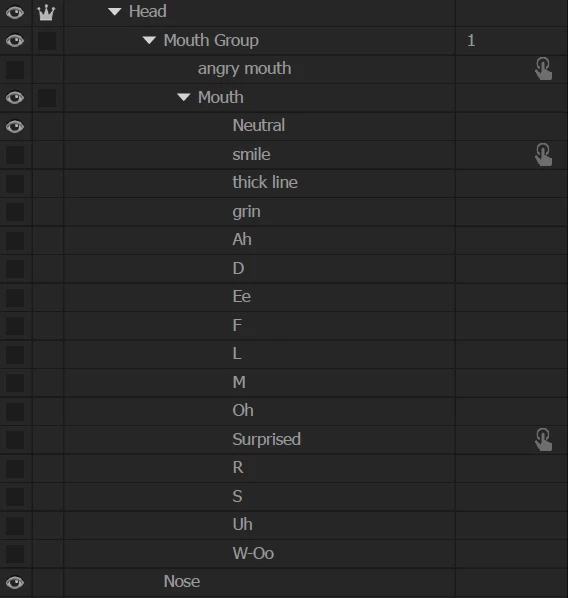The height and width of the screenshot is (598, 568).
Task: Select the Ee mouth layer
Action: tap(241, 296)
